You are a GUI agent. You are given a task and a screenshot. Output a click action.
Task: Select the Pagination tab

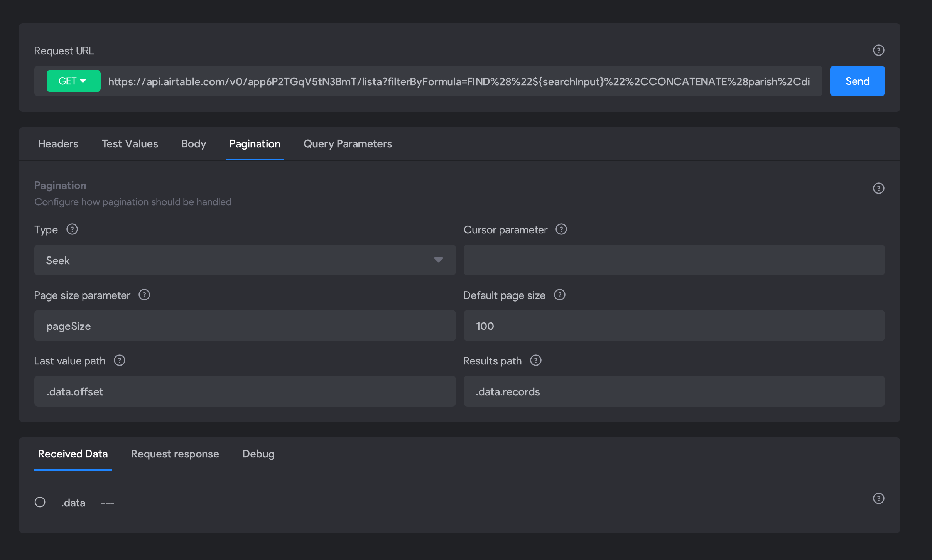[x=255, y=144]
